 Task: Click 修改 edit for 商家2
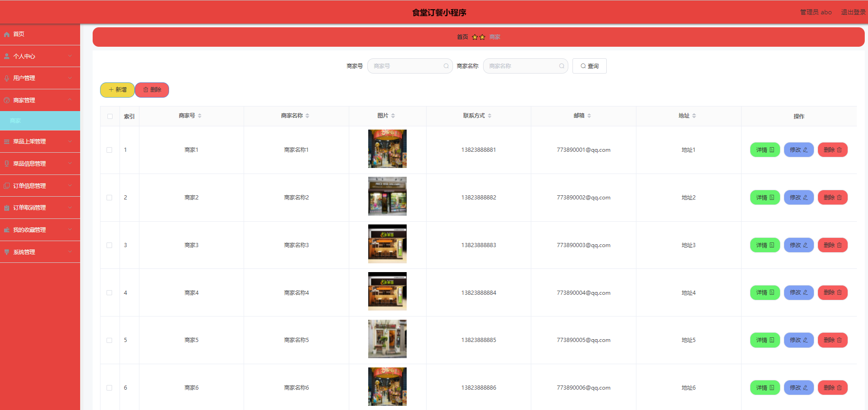(x=799, y=198)
